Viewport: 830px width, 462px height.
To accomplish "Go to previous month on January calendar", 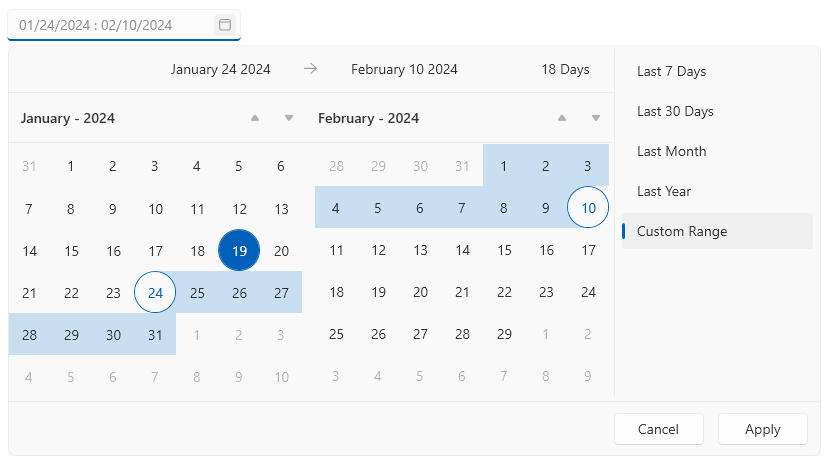I will (255, 118).
